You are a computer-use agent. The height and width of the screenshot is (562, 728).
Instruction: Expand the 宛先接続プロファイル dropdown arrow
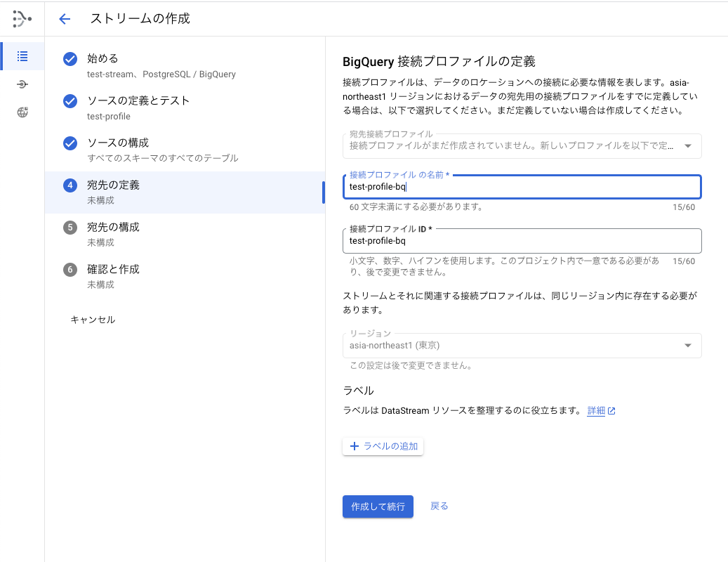[688, 146]
